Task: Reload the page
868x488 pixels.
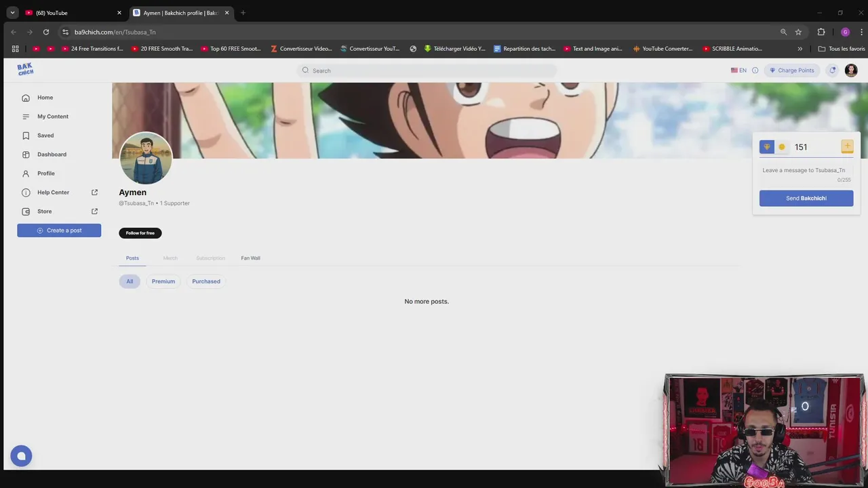Action: [x=45, y=32]
